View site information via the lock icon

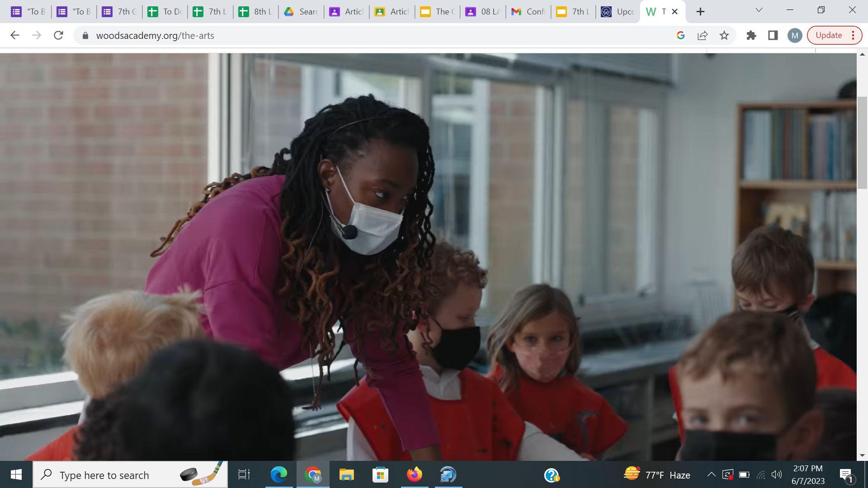[x=85, y=35]
